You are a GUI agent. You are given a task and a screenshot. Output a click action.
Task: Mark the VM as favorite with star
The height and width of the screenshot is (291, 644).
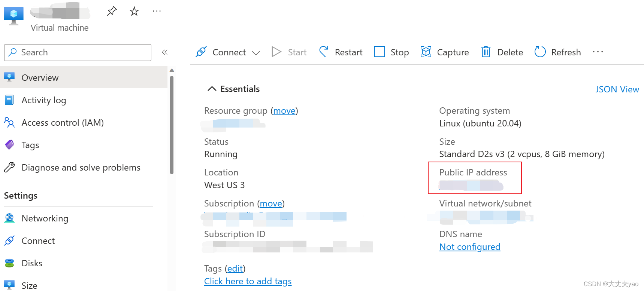tap(134, 11)
